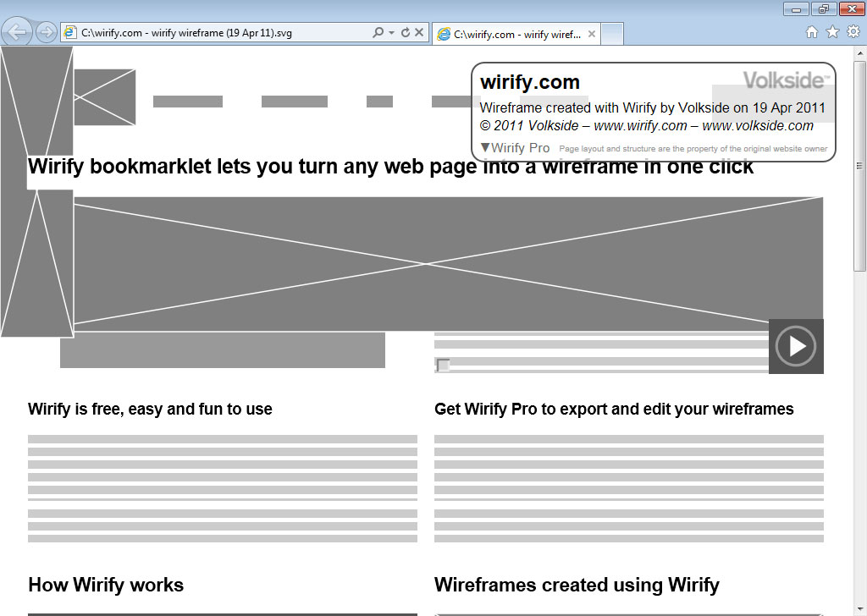This screenshot has width=867, height=616.
Task: Click the small placeholder image in header
Action: (104, 97)
